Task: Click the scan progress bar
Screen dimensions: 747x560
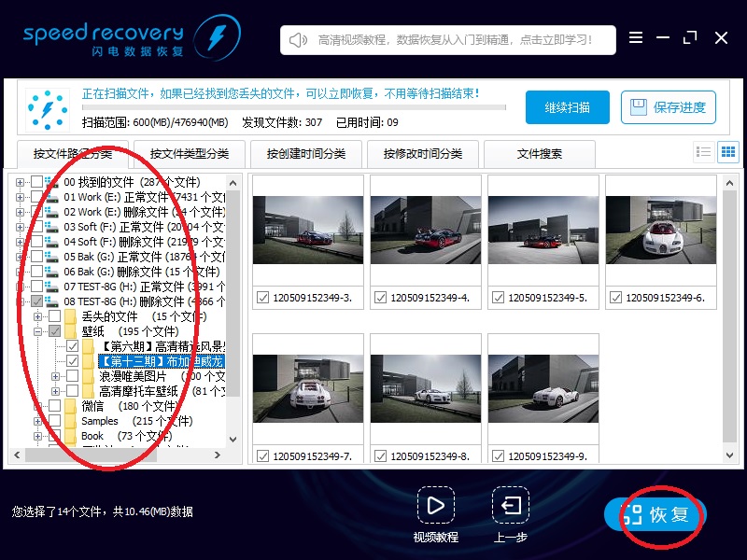Action: pyautogui.click(x=293, y=107)
